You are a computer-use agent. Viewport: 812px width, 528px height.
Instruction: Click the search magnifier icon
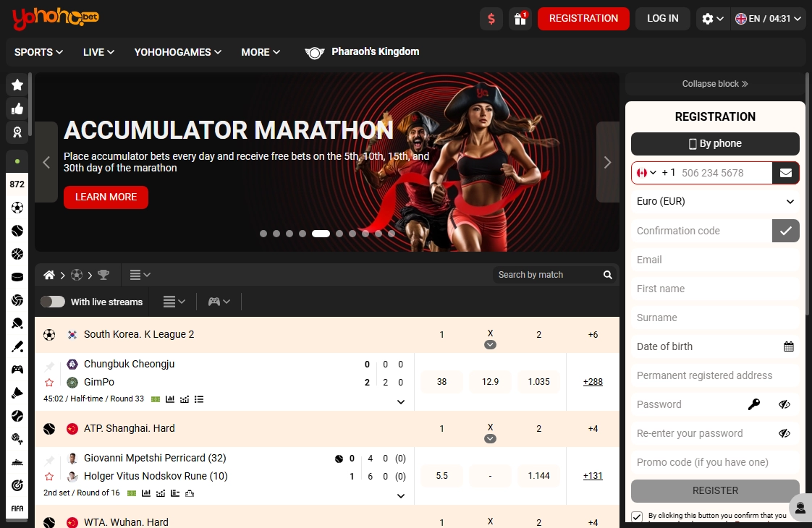607,275
